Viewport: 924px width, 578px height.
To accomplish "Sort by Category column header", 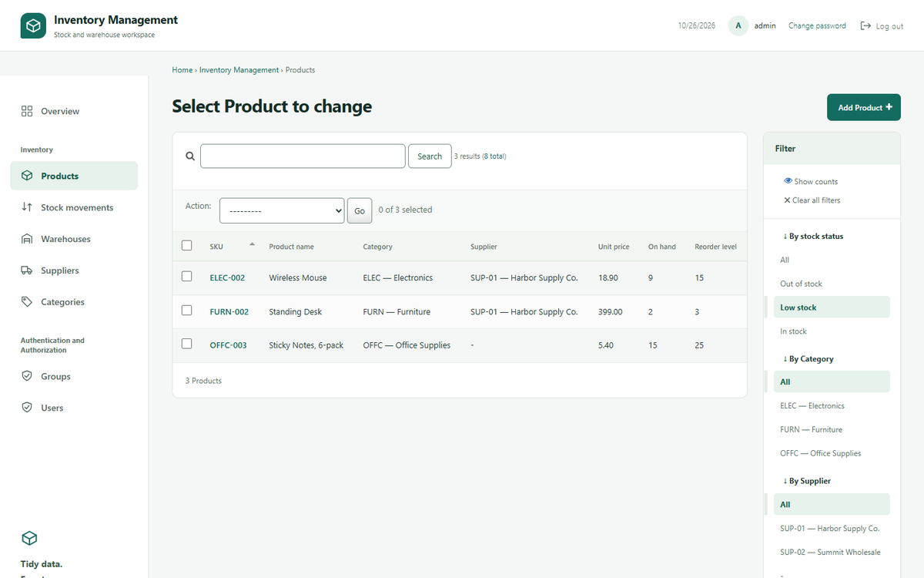I will pos(377,247).
